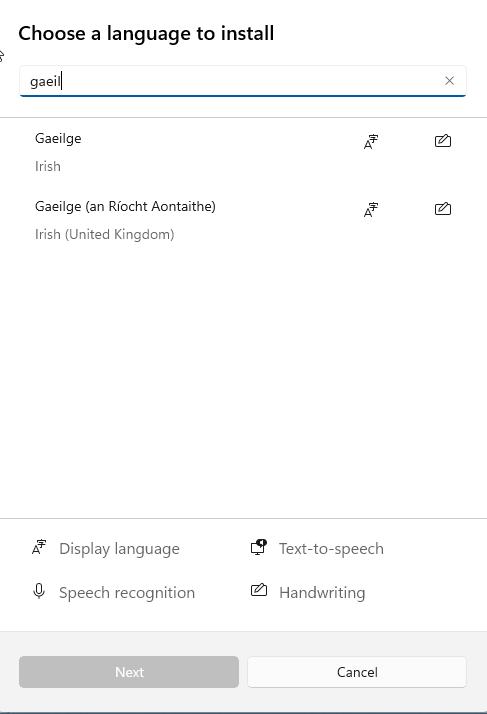
Task: Click the Handwriting legend label
Action: [x=322, y=593]
